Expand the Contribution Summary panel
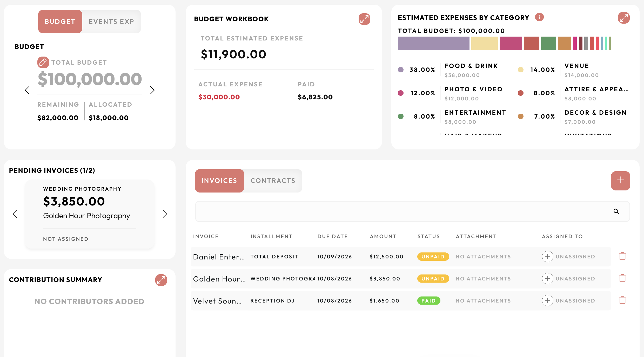 161,280
